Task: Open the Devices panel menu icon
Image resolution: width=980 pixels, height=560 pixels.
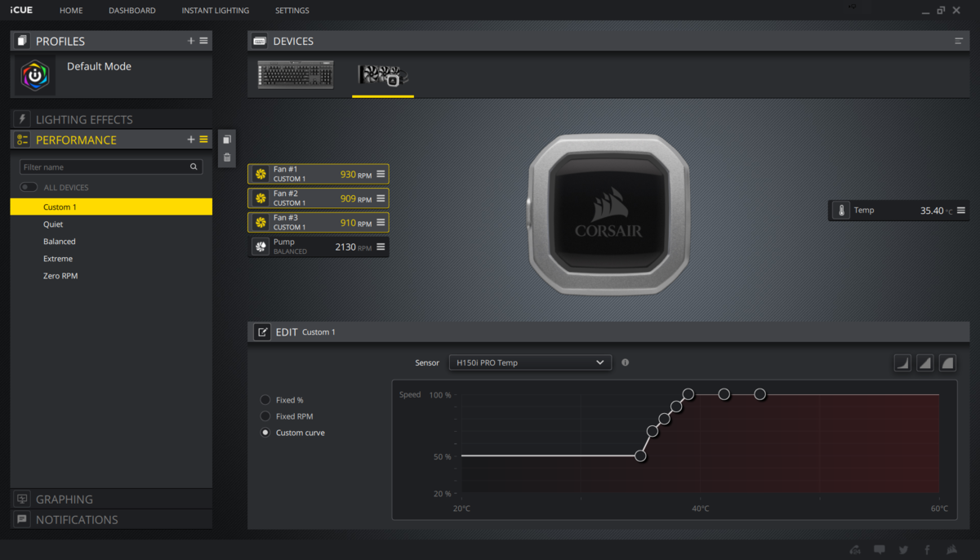Action: 959,41
